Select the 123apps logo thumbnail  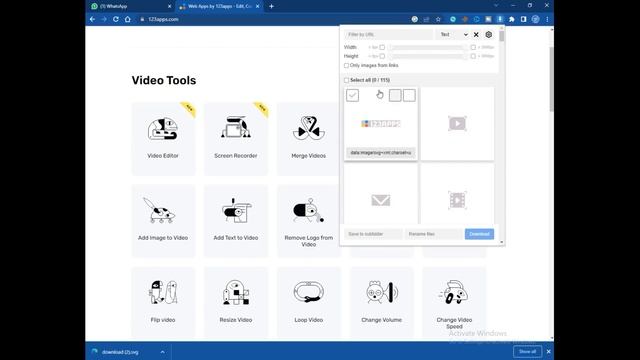[381, 124]
